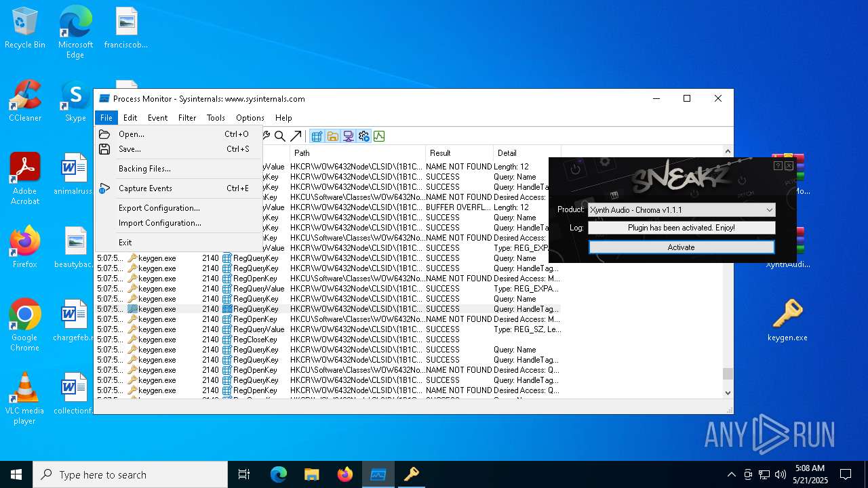Open the Event menu
This screenshot has width=868, height=488.
click(x=157, y=117)
